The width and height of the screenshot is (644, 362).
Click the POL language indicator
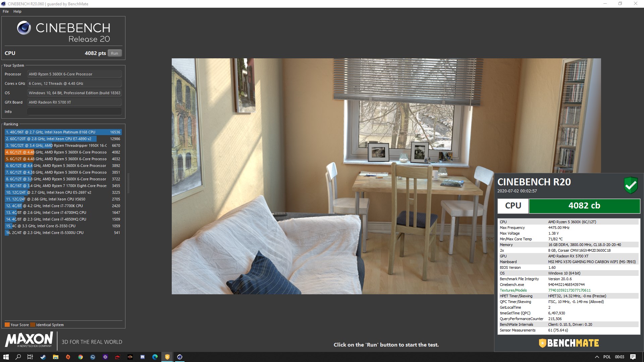click(607, 357)
